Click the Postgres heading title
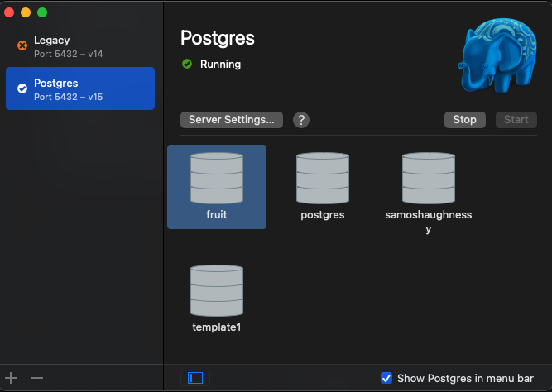Viewport: 552px width, 392px height. point(218,38)
